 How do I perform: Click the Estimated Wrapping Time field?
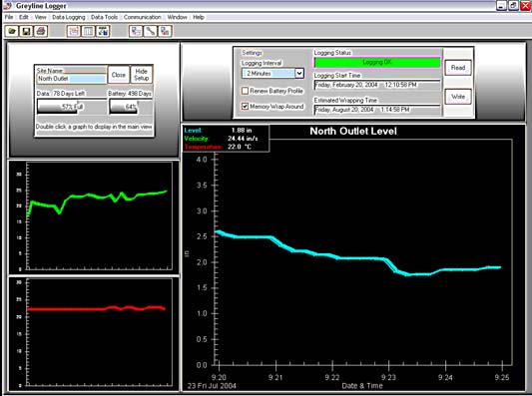point(377,110)
